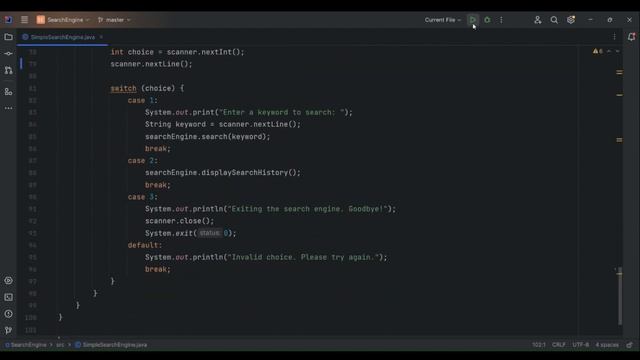Open the Notifications bell
Screen dimensions: 640x360
pos(631,37)
